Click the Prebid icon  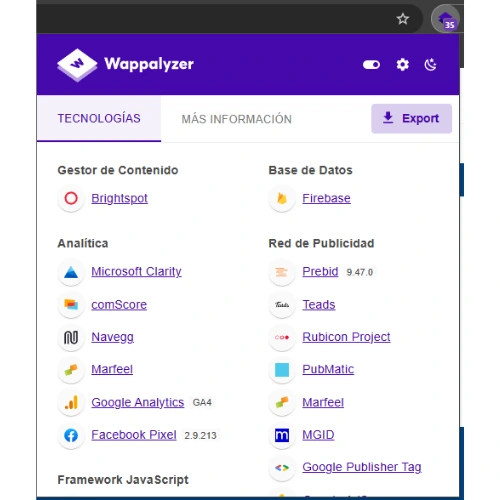282,272
